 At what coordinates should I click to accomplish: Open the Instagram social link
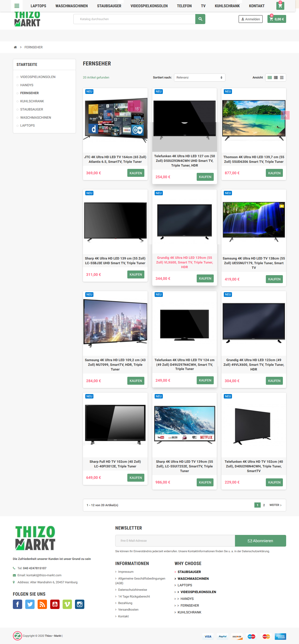pyautogui.click(x=79, y=604)
